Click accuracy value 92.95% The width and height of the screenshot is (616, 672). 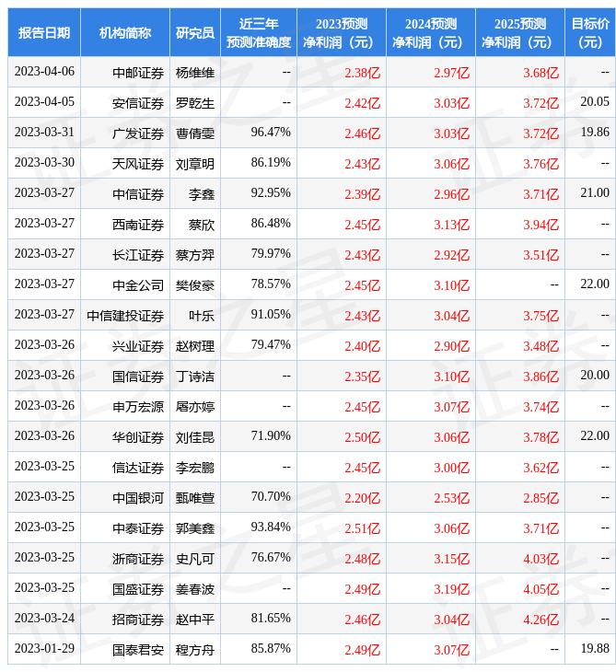tap(271, 193)
